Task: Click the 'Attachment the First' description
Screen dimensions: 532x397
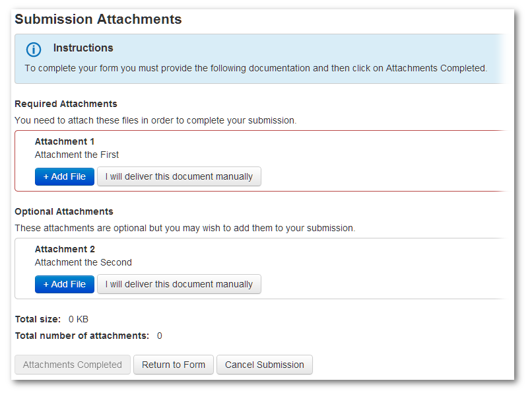Action: pos(77,155)
